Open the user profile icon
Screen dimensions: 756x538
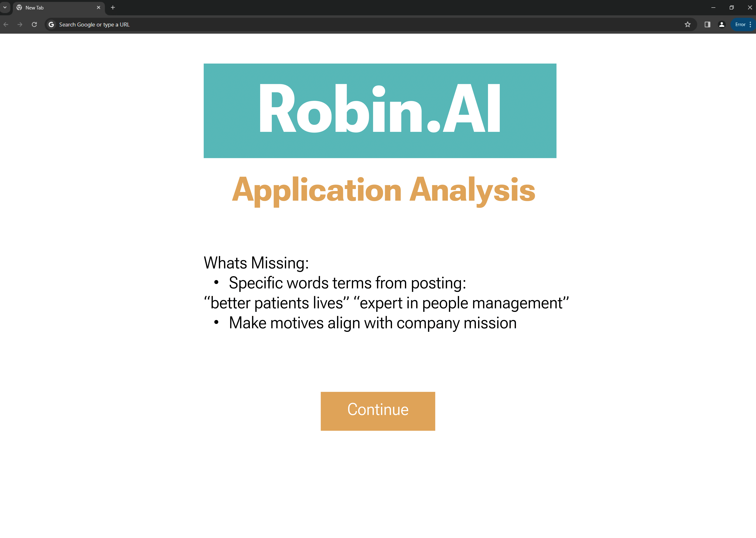coord(722,25)
